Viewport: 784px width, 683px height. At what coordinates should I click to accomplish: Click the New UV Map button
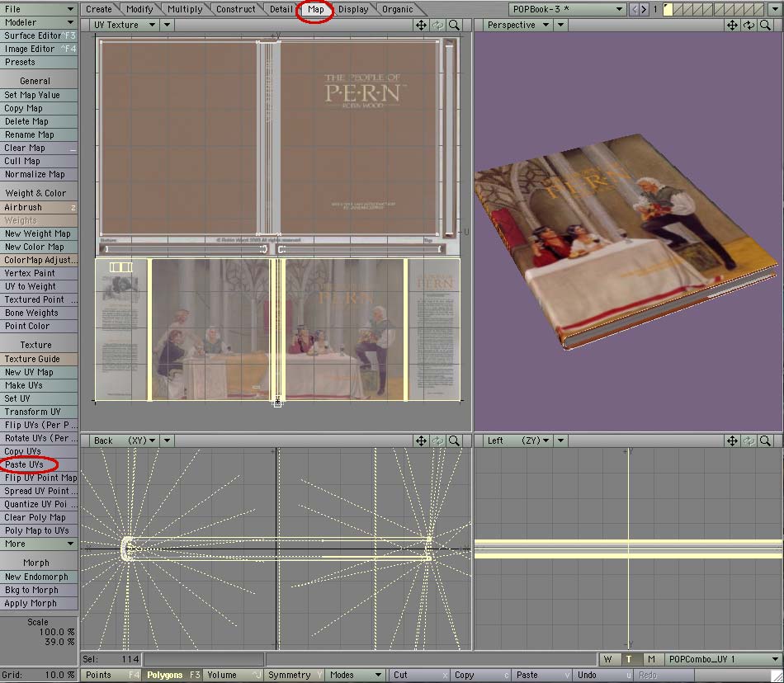[39, 372]
